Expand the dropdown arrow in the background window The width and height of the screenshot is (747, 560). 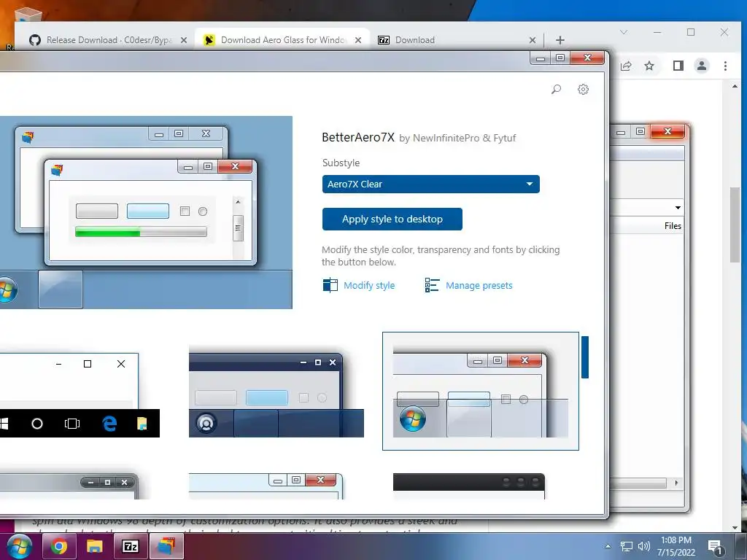coord(678,208)
